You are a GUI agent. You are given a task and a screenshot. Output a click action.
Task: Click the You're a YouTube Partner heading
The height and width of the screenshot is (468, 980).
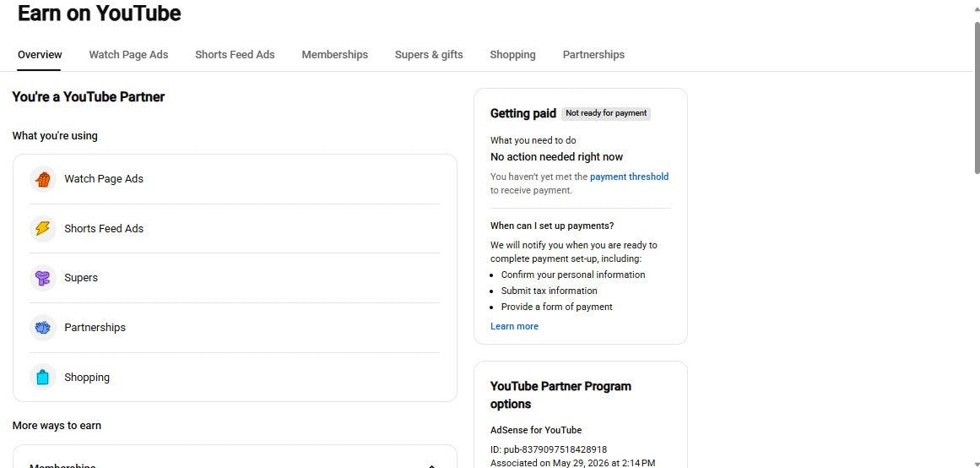[89, 97]
